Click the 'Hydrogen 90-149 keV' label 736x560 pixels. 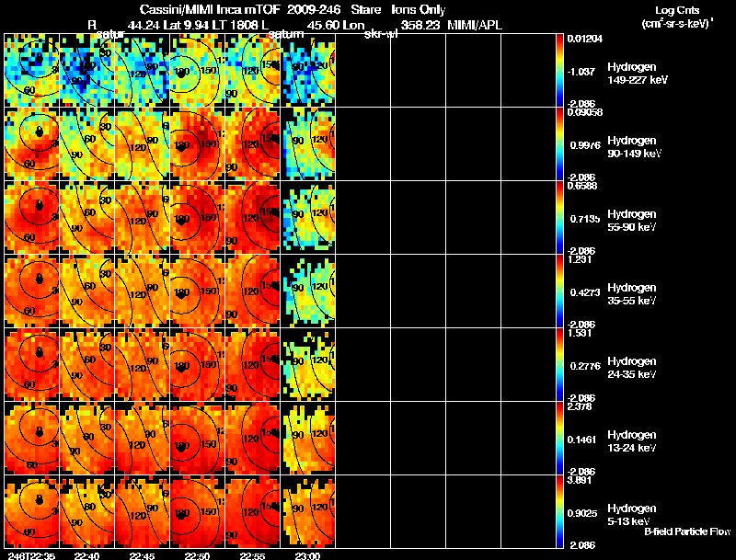pos(635,147)
